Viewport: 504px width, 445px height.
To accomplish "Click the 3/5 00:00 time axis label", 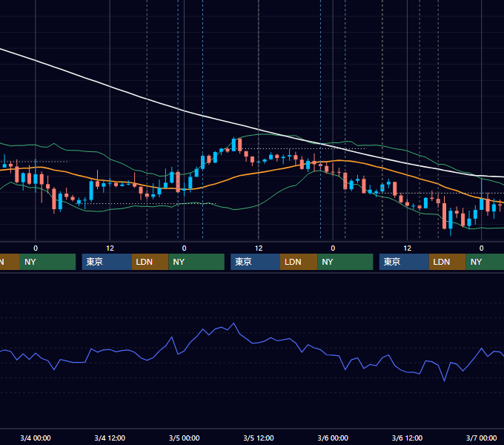I will pyautogui.click(x=184, y=438).
